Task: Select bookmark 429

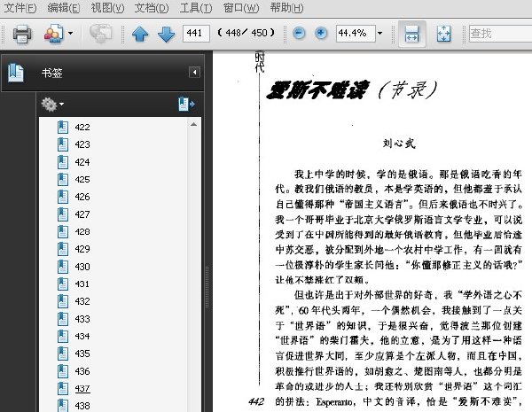Action: (x=82, y=249)
